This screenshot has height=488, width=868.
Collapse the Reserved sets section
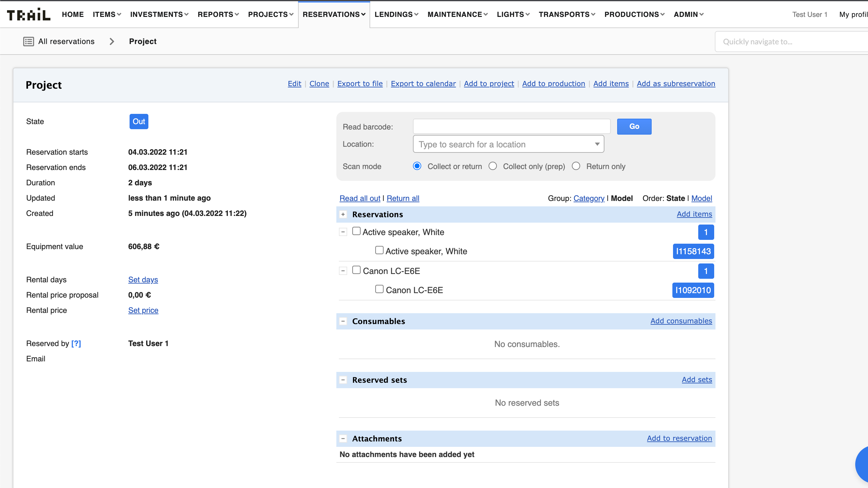click(343, 380)
